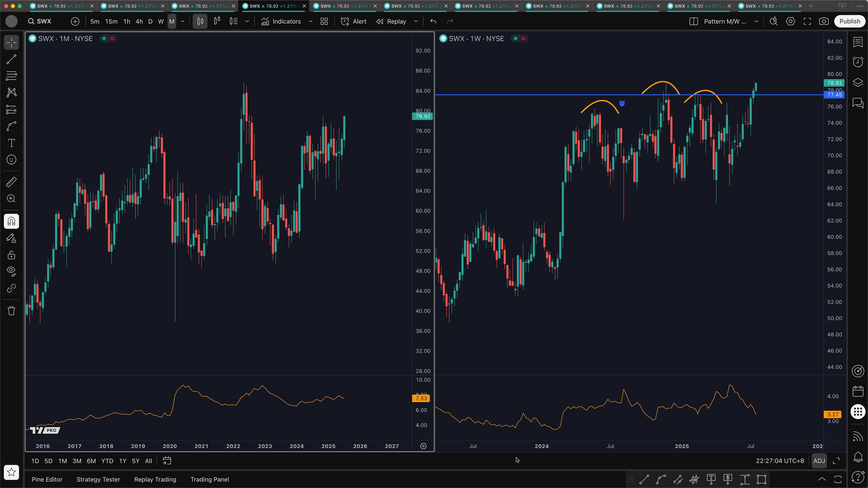Open the chats speech bubble panel
The height and width of the screenshot is (488, 868).
[x=858, y=103]
